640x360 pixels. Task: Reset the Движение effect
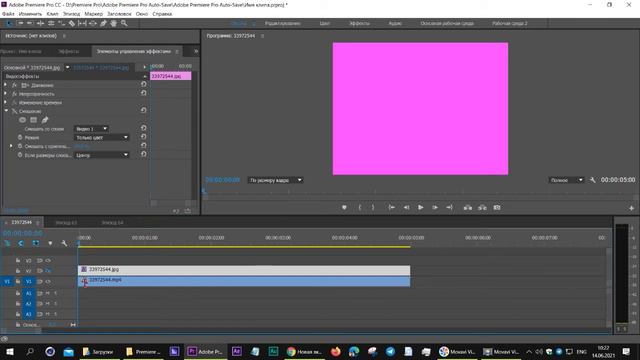coord(144,84)
